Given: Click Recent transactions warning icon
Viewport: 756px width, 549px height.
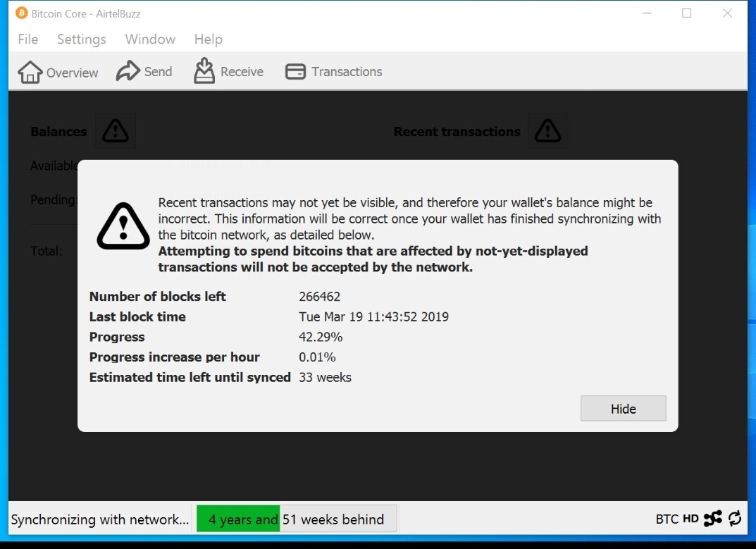Looking at the screenshot, I should pyautogui.click(x=547, y=131).
